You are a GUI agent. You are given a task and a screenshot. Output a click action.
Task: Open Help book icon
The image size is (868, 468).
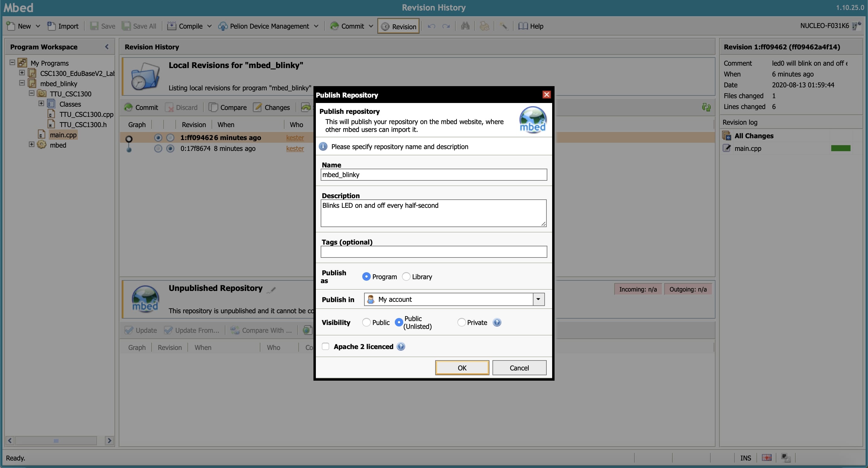[x=523, y=26]
